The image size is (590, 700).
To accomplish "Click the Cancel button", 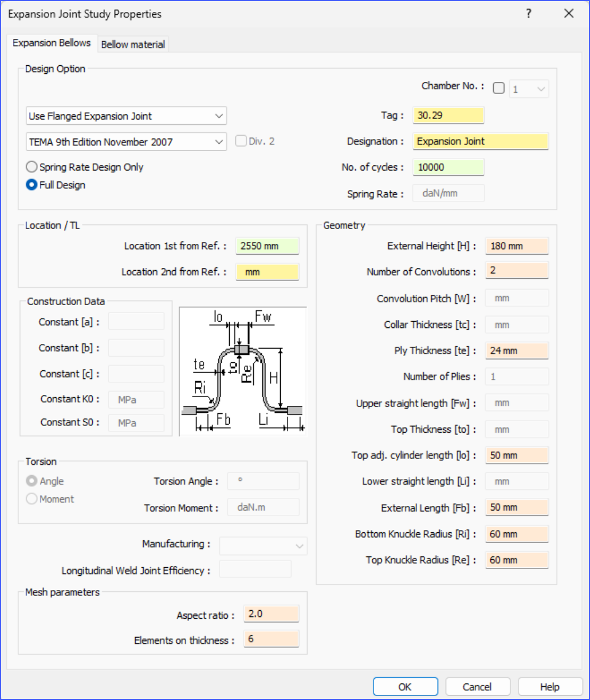I will [477, 687].
